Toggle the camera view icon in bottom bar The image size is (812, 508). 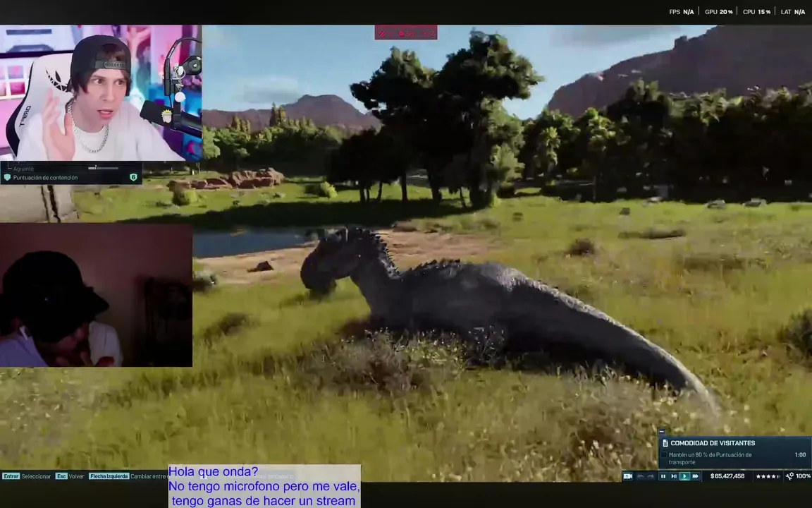coord(627,476)
